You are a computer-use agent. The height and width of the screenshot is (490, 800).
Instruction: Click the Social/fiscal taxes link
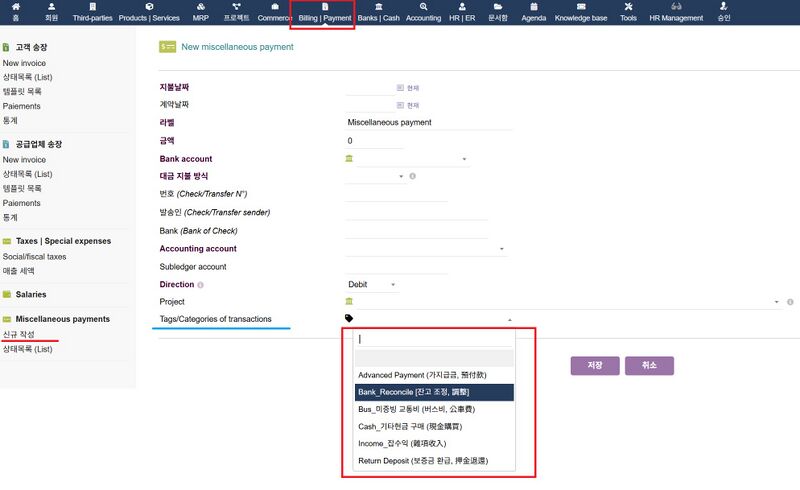point(34,256)
